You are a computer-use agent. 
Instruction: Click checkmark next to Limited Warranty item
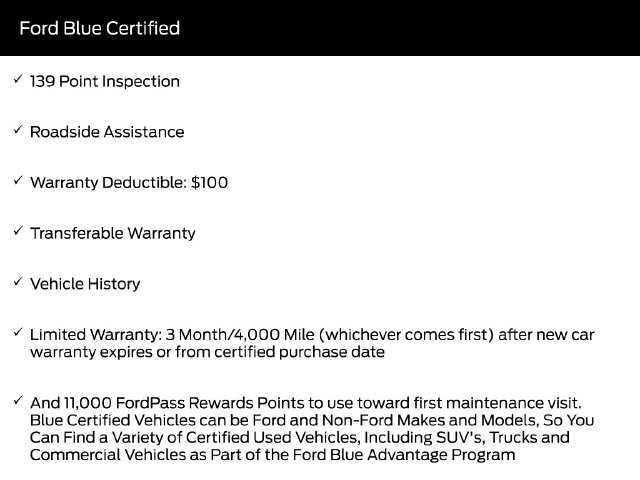(18, 332)
